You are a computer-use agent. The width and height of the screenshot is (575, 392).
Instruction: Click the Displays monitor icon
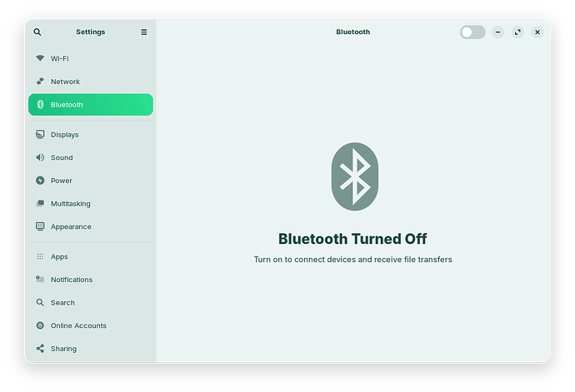tap(40, 135)
